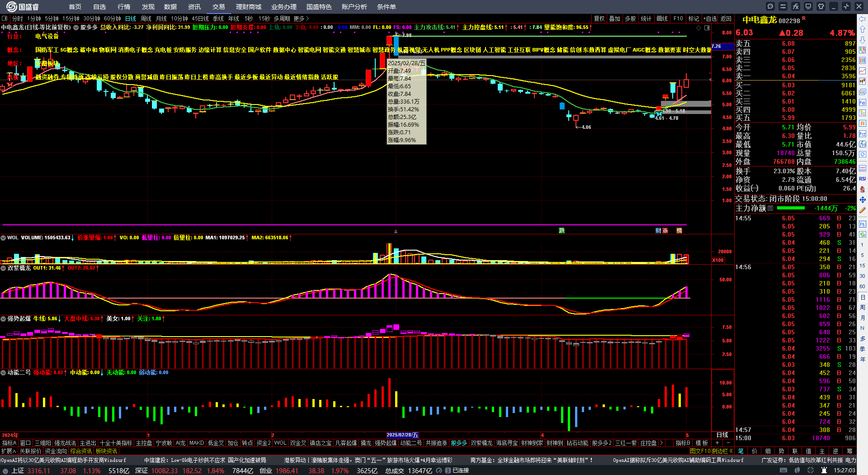Switch chart to 60分钟 period

point(113,19)
